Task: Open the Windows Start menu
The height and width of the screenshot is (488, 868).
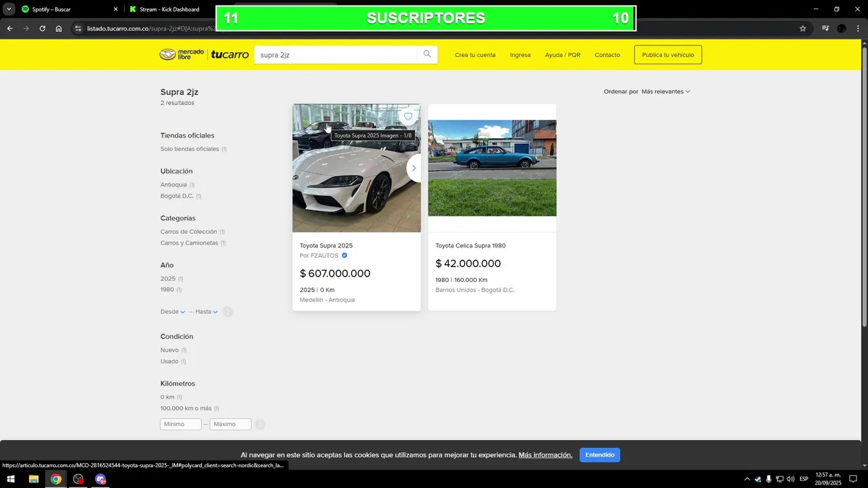Action: click(x=11, y=479)
